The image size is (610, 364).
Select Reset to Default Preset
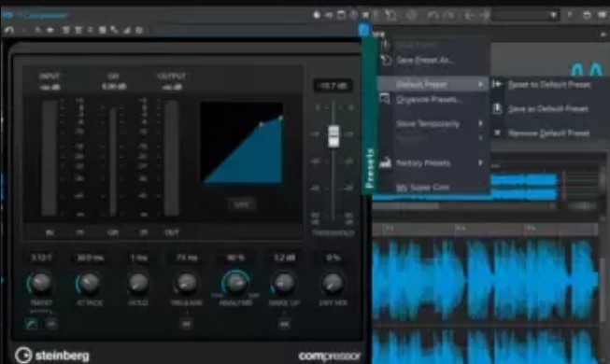tap(549, 84)
